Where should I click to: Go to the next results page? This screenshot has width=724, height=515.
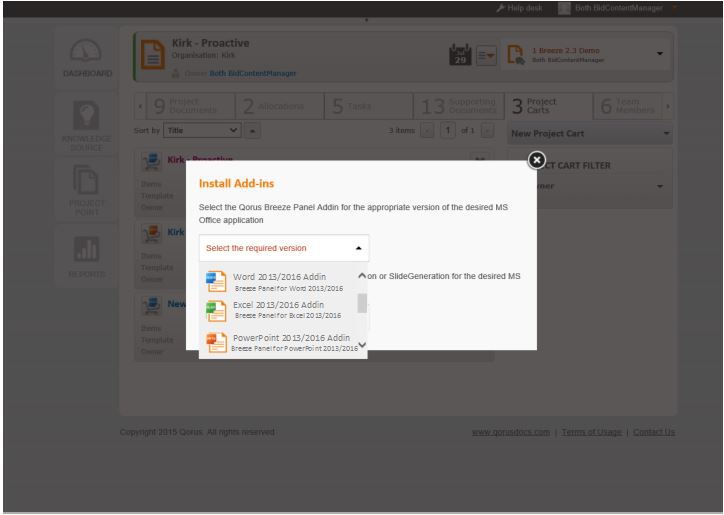tap(487, 131)
